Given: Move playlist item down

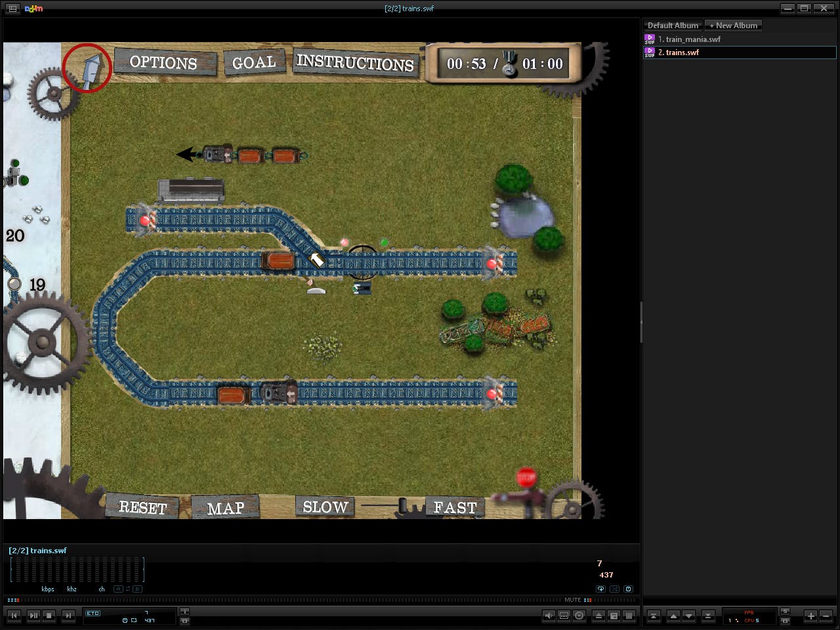Looking at the screenshot, I should 688,616.
